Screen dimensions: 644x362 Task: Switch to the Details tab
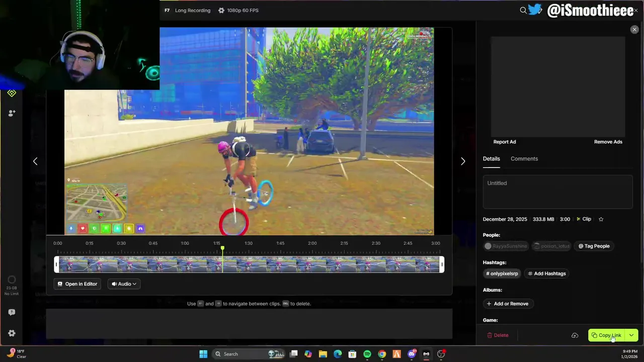coord(492,159)
